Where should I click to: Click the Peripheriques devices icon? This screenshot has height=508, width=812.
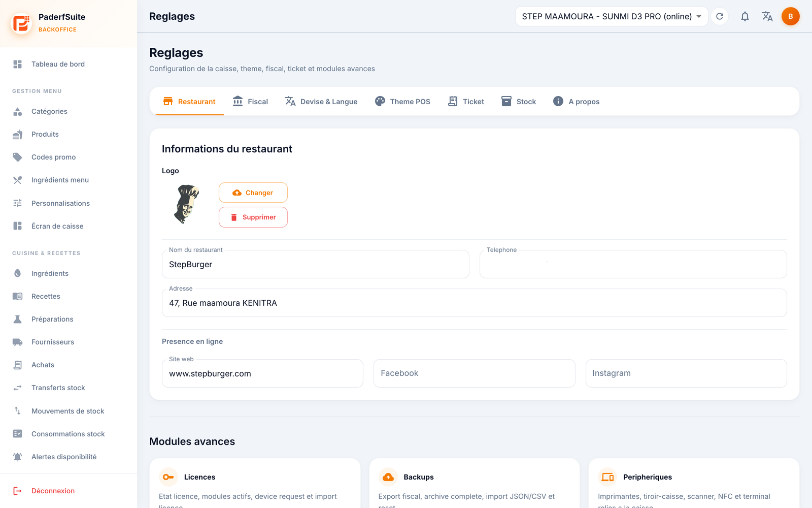(607, 477)
